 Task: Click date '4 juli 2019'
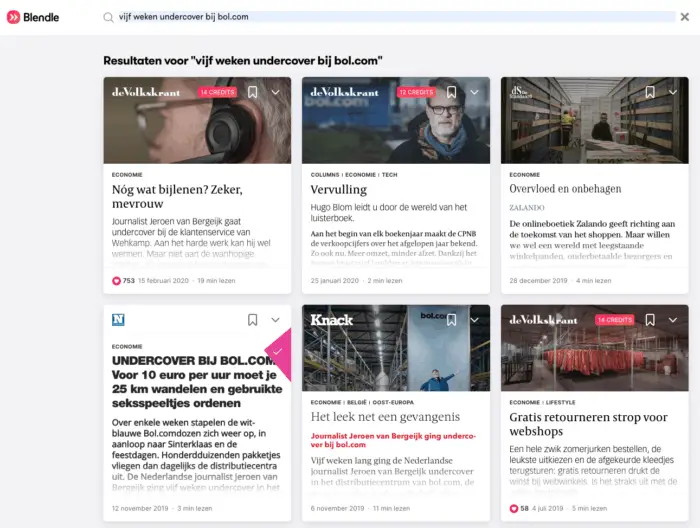tap(547, 508)
